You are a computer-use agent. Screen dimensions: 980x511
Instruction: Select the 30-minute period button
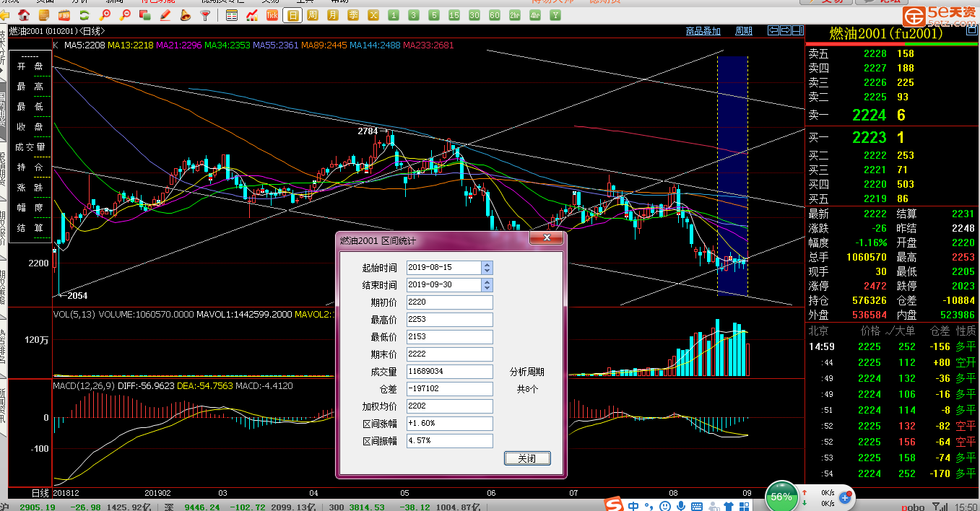[474, 15]
